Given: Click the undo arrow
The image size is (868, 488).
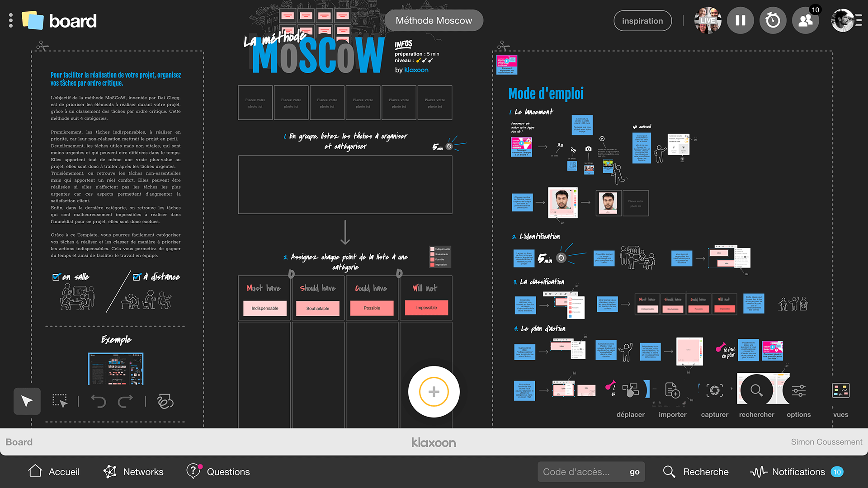Looking at the screenshot, I should [x=98, y=401].
